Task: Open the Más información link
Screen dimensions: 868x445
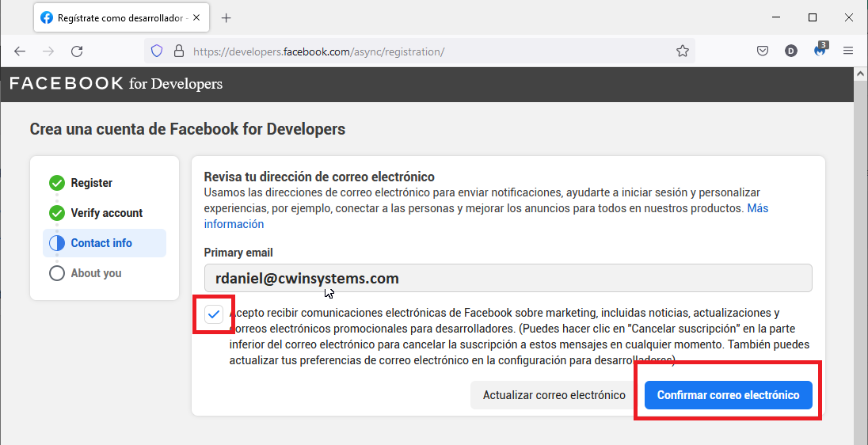Action: (234, 224)
